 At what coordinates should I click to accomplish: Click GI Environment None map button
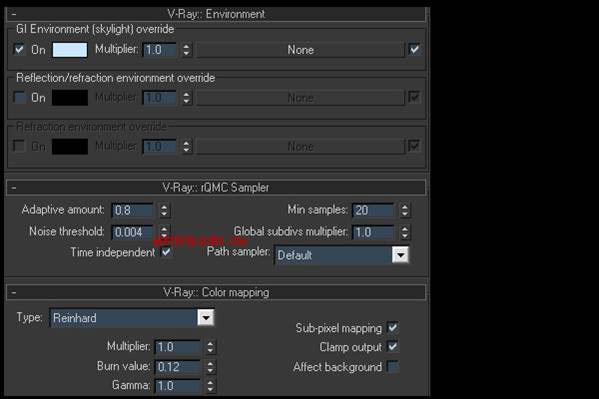coord(300,50)
